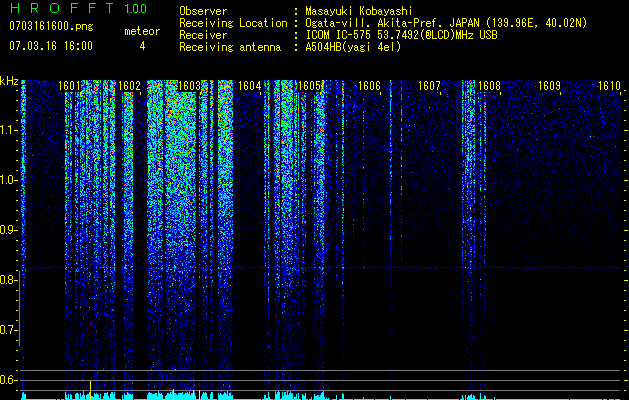Click observer name Masayuki Kobayashi

358,11
